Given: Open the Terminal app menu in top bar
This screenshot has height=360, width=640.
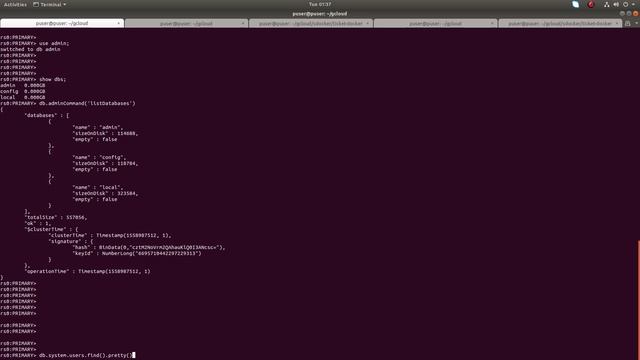Looking at the screenshot, I should pos(49,4).
